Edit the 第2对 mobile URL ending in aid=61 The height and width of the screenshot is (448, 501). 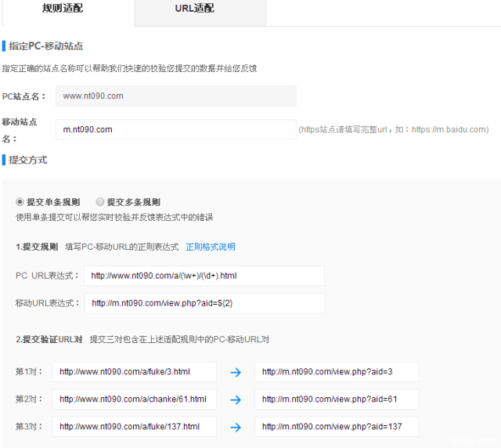coord(337,399)
